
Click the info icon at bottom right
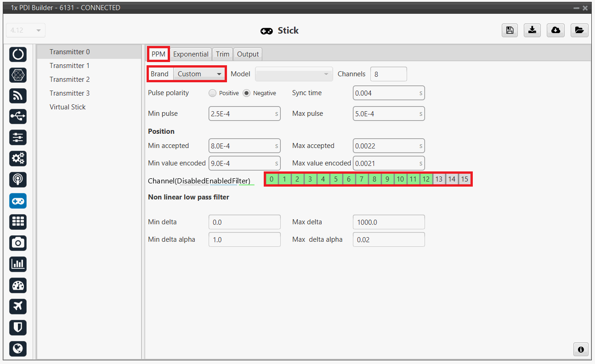[x=581, y=350]
